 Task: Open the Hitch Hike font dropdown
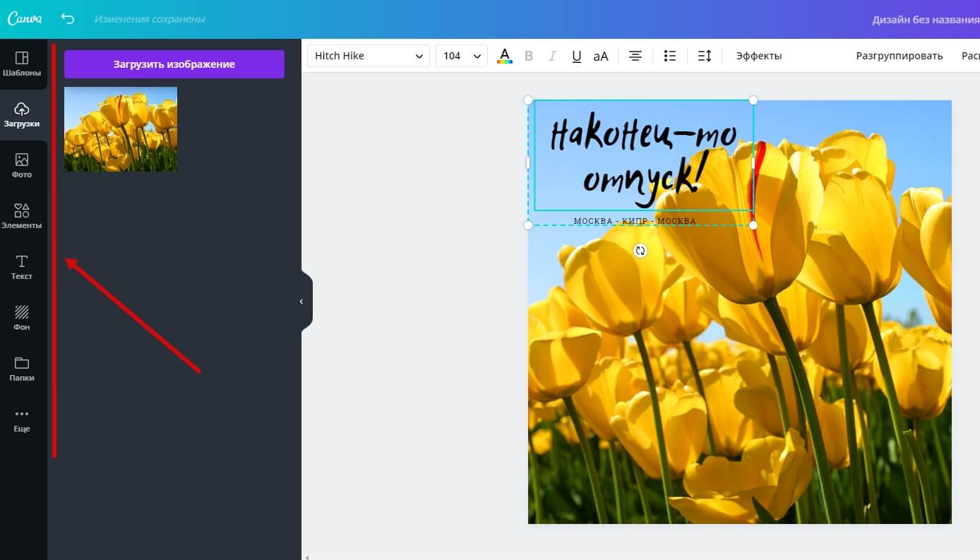click(369, 56)
